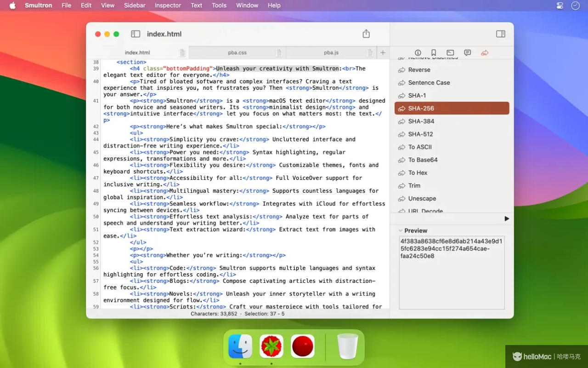Open the Comments inspector tab icon

tap(468, 53)
